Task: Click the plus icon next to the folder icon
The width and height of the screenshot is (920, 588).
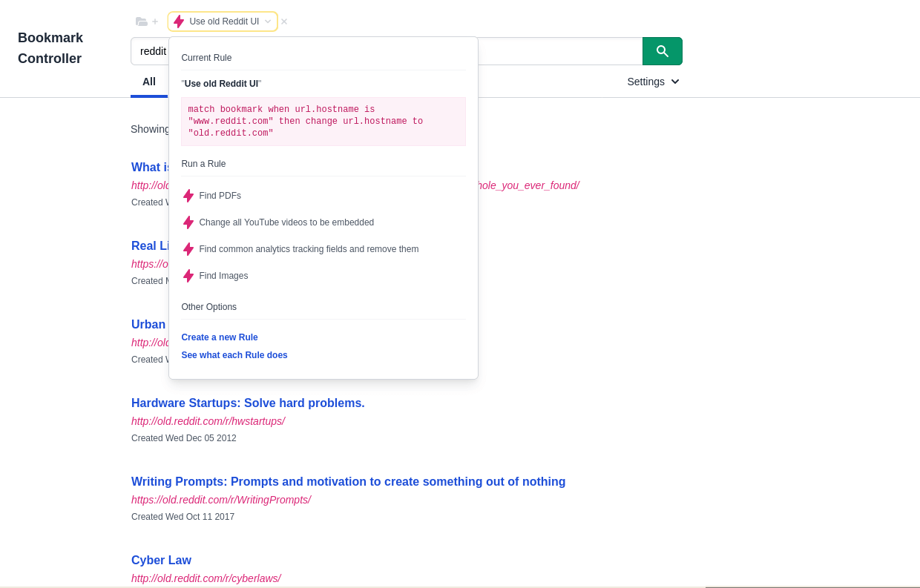Action: tap(154, 22)
